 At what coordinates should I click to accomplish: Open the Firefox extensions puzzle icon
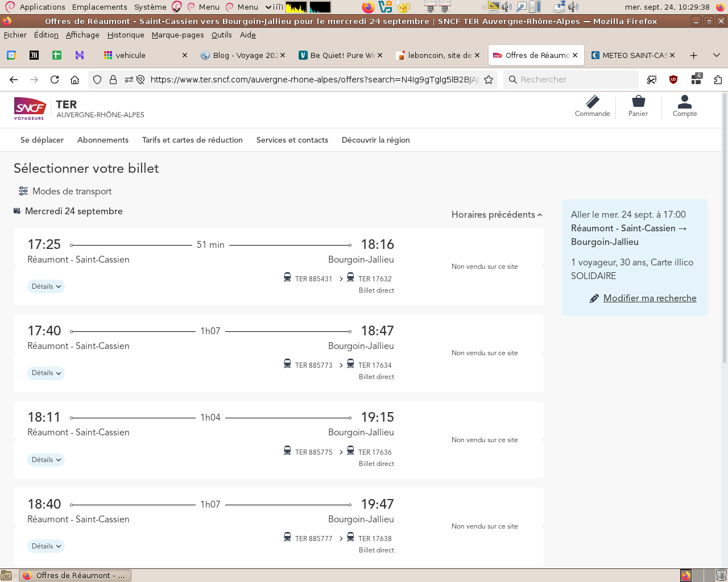click(x=718, y=80)
